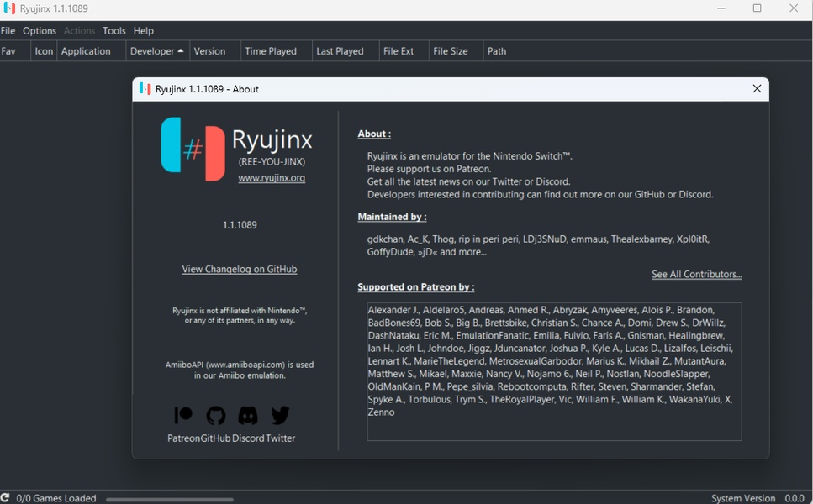Click the Twitter bird icon
813x504 pixels.
(280, 415)
